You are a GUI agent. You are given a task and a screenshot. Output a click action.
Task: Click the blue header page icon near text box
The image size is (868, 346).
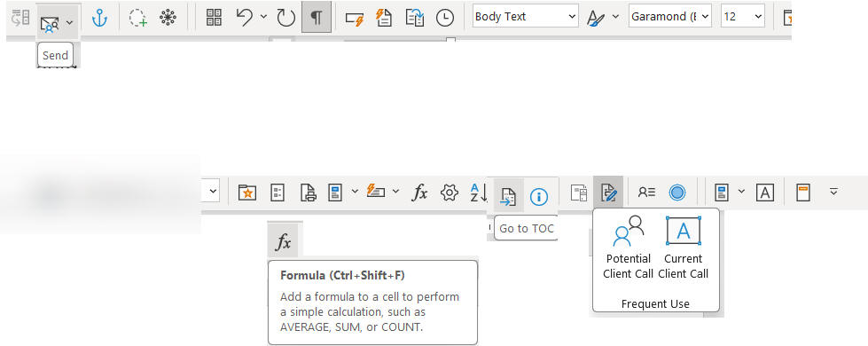721,193
